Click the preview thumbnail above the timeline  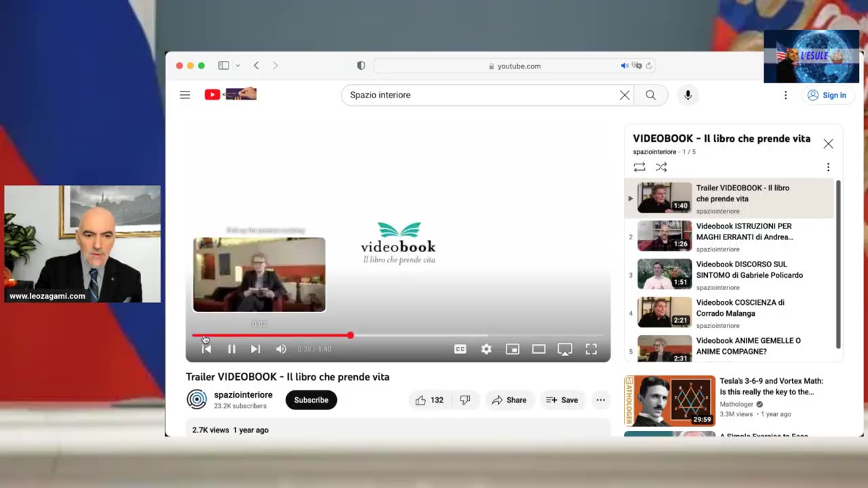259,274
